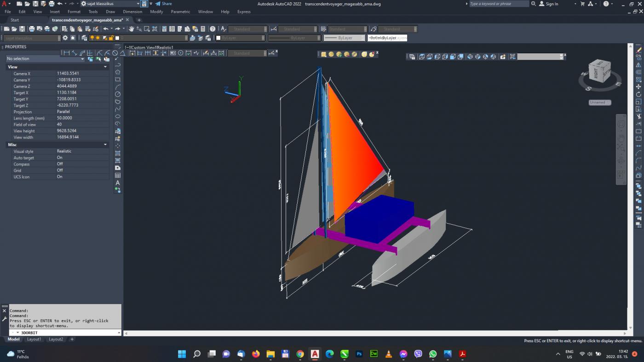The width and height of the screenshot is (644, 362).
Task: Click the Quick Select icon in Properties
Action: [106, 59]
